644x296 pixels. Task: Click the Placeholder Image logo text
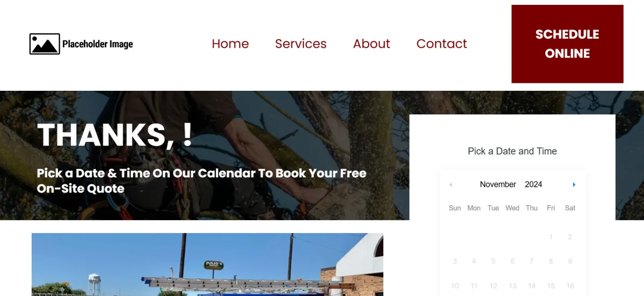click(98, 44)
